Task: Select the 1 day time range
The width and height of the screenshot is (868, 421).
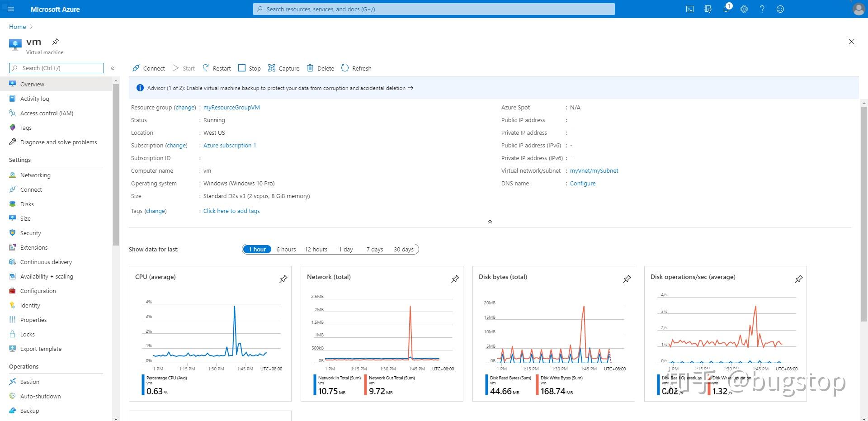Action: tap(346, 249)
